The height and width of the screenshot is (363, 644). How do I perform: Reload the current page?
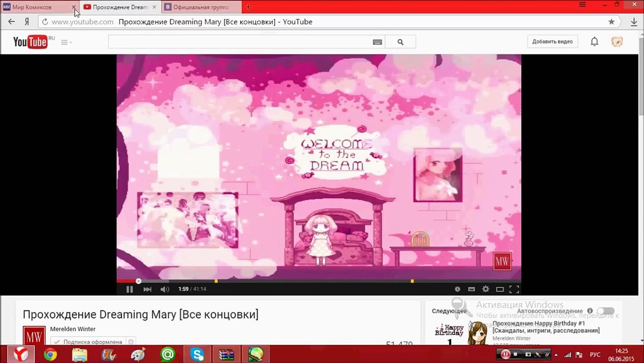(45, 22)
